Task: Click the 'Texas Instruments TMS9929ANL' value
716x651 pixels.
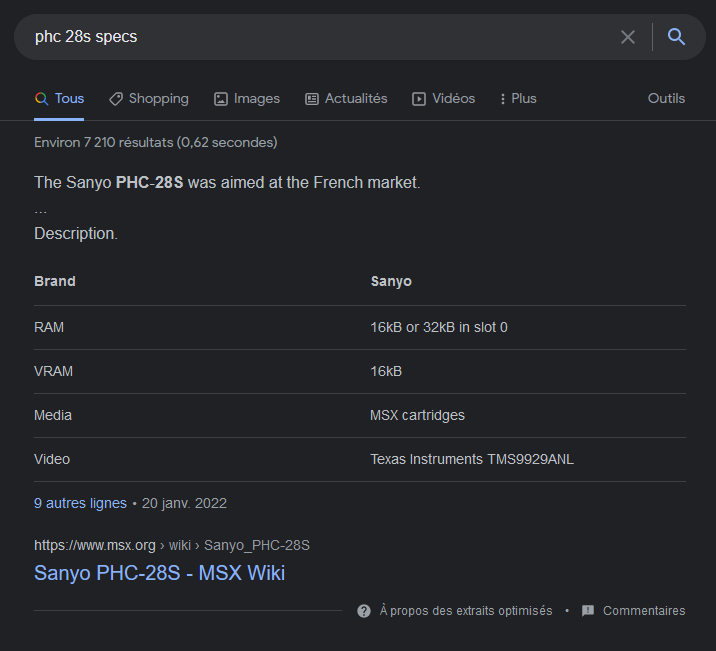Action: point(472,459)
